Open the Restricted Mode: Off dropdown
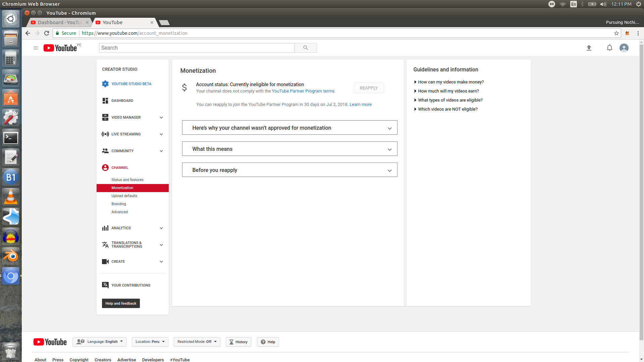644x362 pixels. [197, 342]
